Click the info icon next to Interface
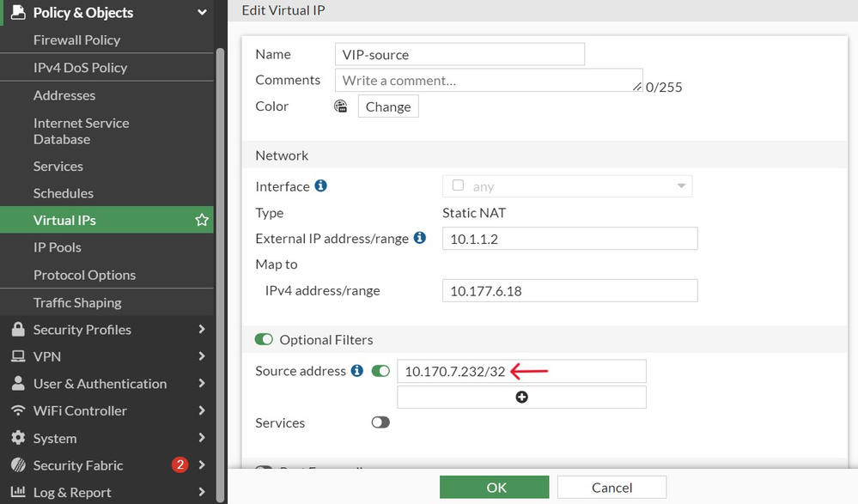Image resolution: width=858 pixels, height=504 pixels. (320, 186)
